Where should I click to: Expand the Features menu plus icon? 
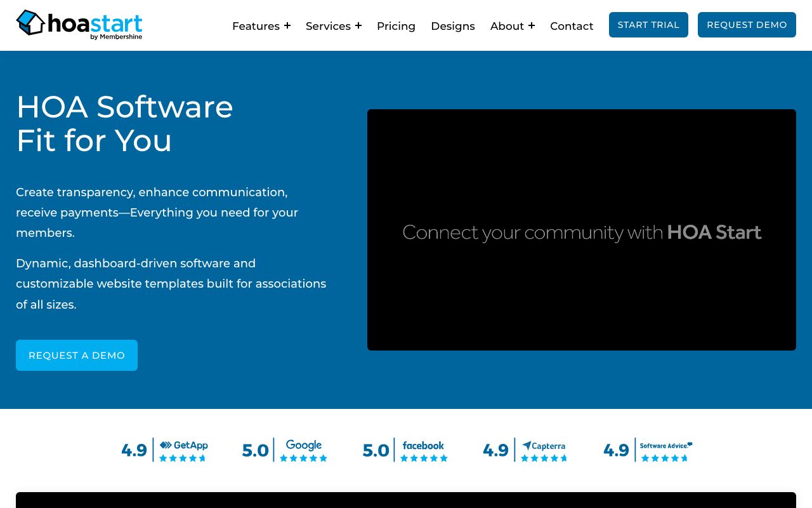(287, 25)
